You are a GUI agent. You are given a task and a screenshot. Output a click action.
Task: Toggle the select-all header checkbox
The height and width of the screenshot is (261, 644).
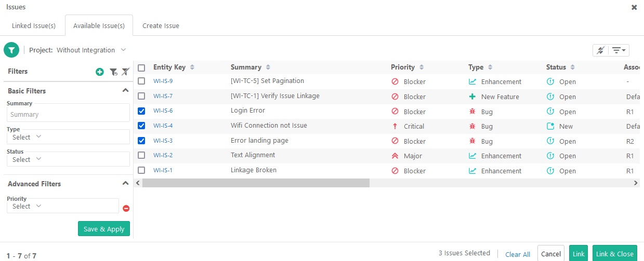click(x=141, y=67)
